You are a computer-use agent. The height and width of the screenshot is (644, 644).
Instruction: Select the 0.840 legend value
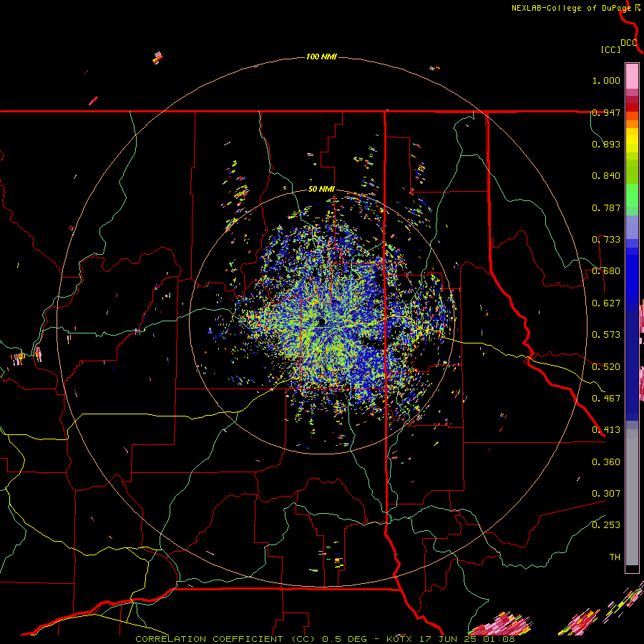pyautogui.click(x=606, y=176)
